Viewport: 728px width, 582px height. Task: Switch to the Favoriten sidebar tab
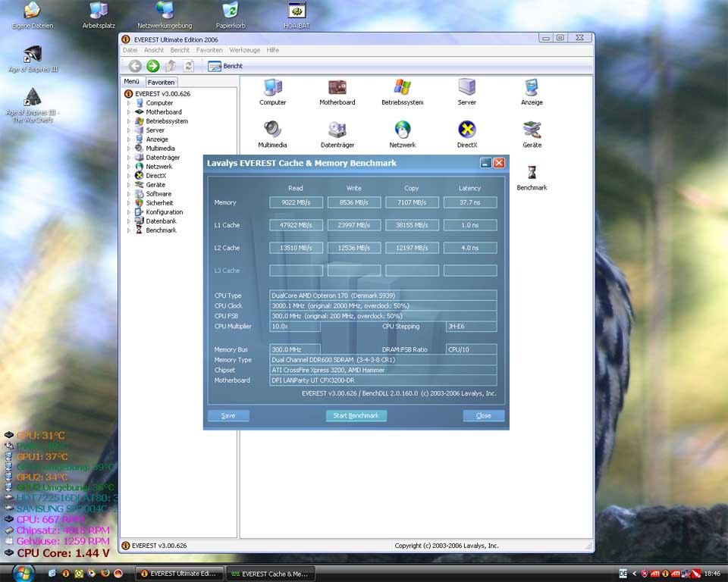point(161,82)
